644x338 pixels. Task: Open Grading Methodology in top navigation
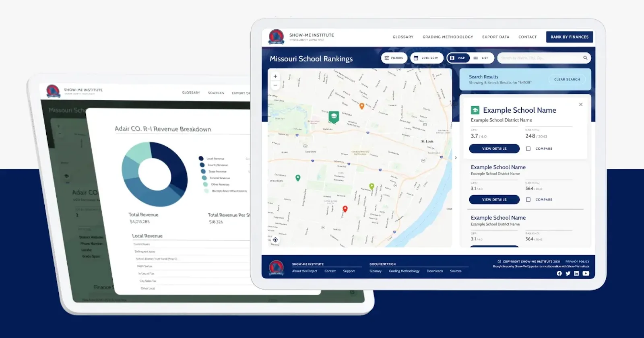coord(448,37)
